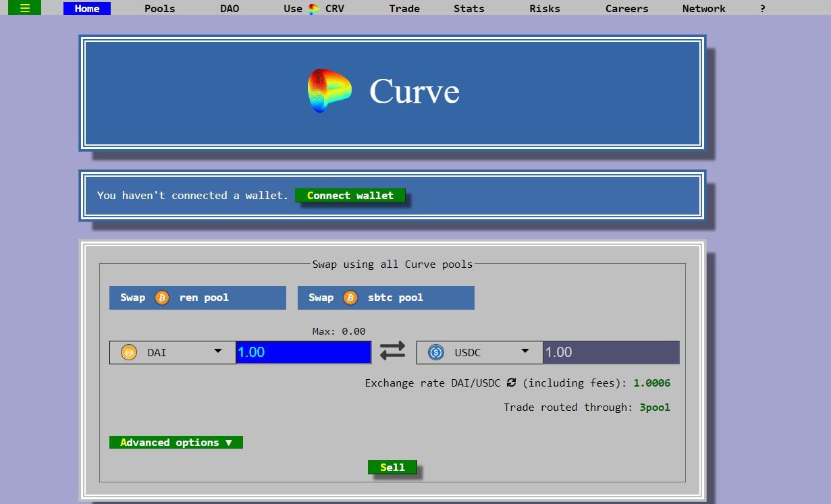This screenshot has height=504, width=831.
Task: Open the Use CRV menu item
Action: pyautogui.click(x=314, y=9)
